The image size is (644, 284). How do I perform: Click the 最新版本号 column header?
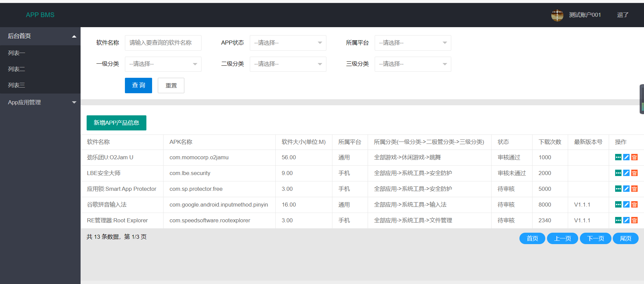coord(588,142)
